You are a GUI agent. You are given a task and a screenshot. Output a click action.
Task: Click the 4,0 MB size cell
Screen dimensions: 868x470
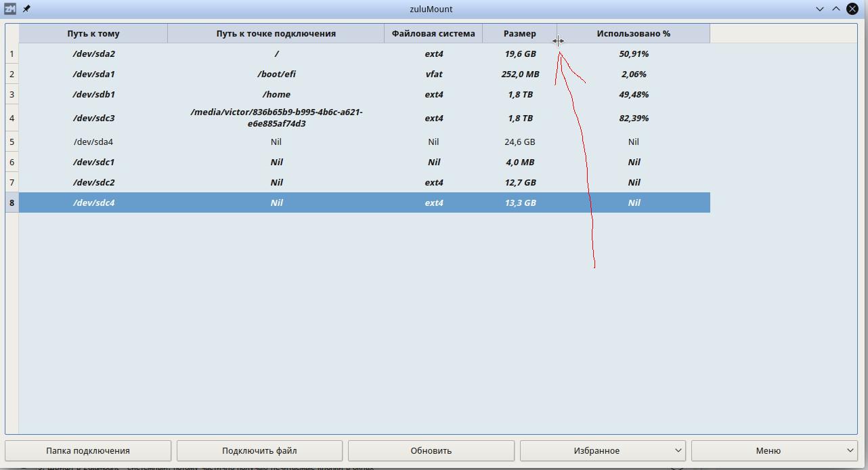tap(520, 162)
